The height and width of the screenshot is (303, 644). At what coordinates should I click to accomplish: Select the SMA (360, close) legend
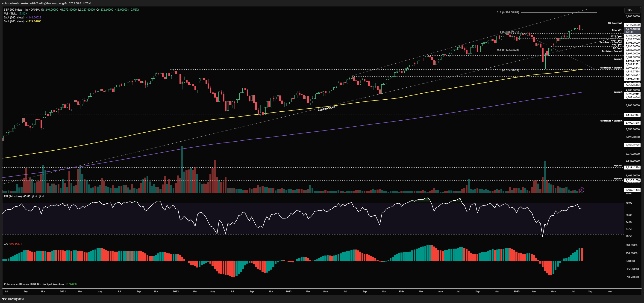tap(14, 18)
